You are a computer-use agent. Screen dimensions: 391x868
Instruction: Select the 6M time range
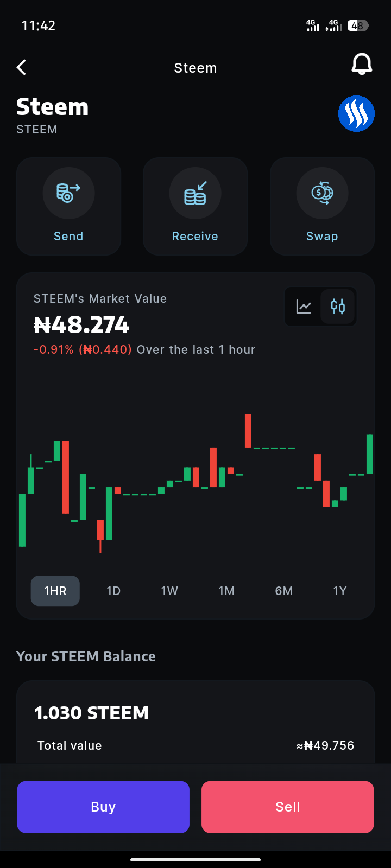pos(284,591)
